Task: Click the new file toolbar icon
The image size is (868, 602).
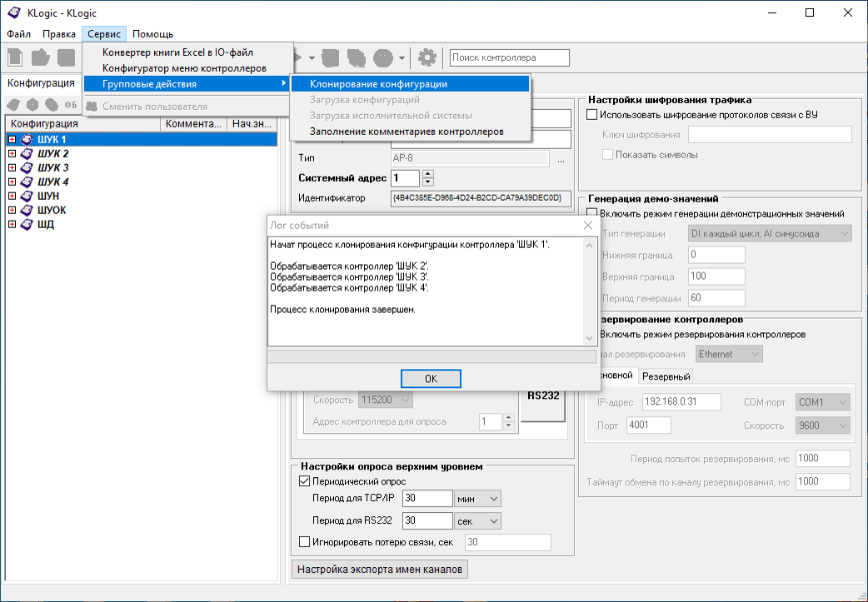Action: click(15, 57)
